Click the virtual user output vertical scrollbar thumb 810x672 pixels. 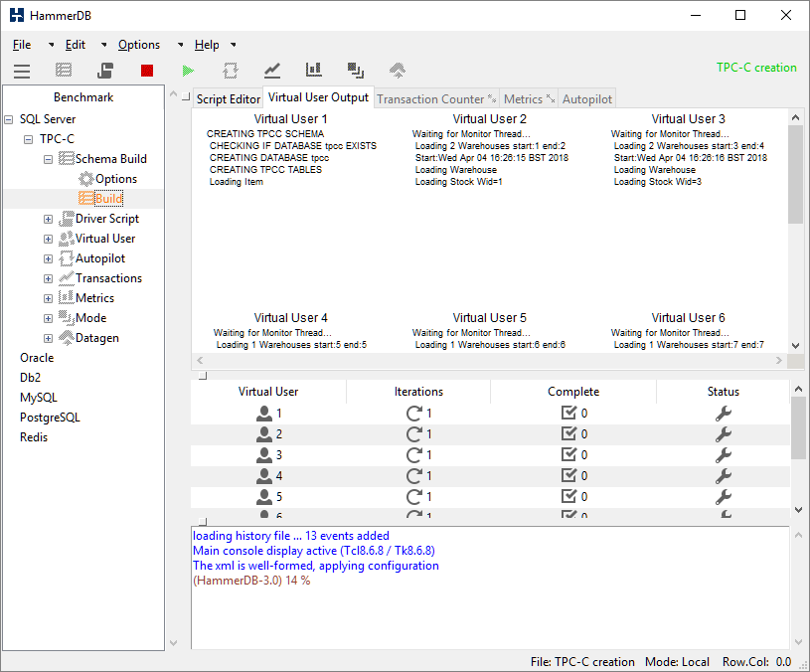click(795, 174)
